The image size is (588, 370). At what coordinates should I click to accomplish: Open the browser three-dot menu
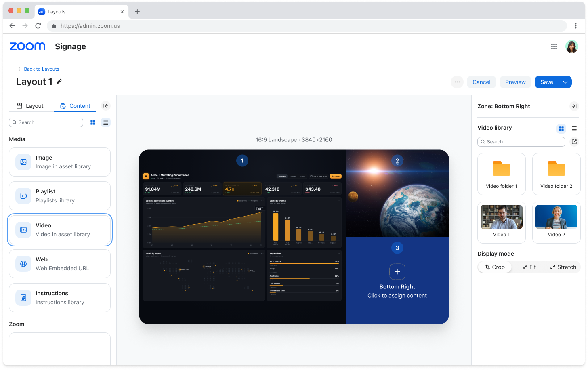click(x=576, y=26)
